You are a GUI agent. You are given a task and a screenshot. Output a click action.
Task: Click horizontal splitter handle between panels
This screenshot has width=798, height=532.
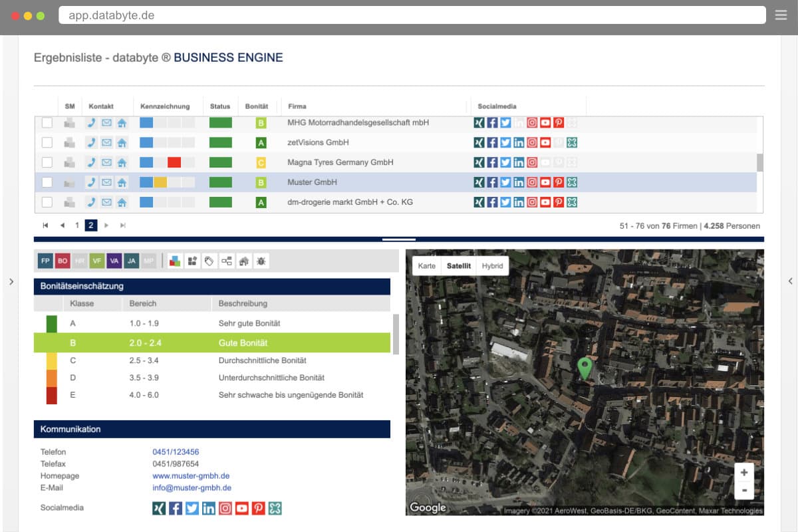click(x=399, y=239)
